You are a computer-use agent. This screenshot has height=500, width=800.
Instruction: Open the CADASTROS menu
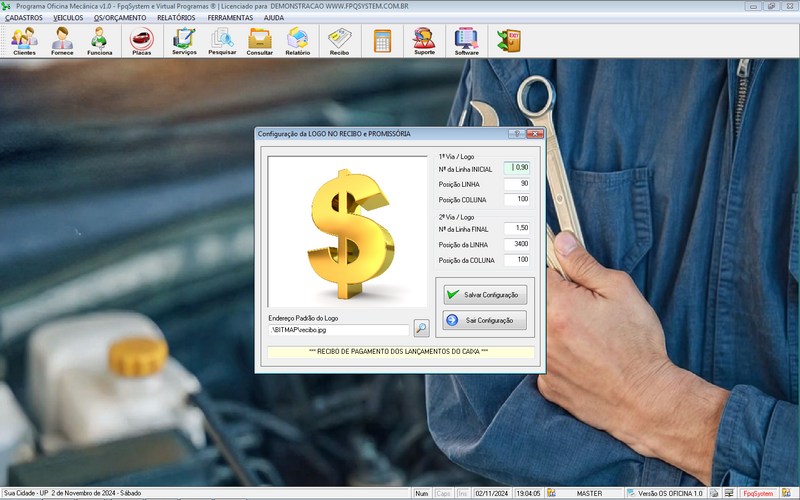coord(24,18)
